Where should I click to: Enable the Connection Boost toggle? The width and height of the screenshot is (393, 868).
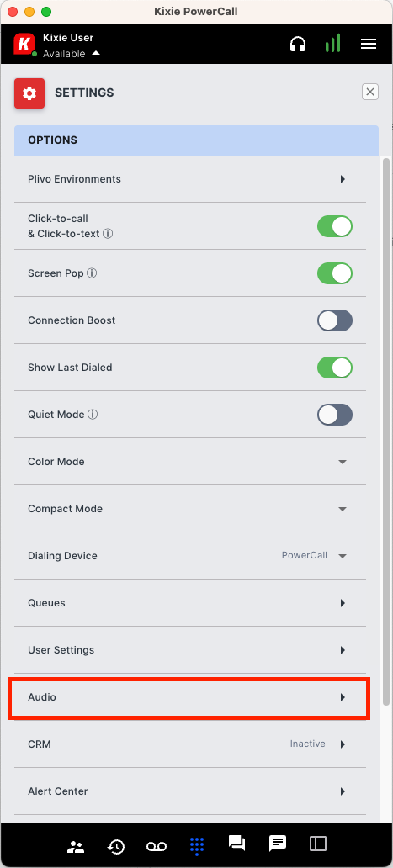[335, 320]
